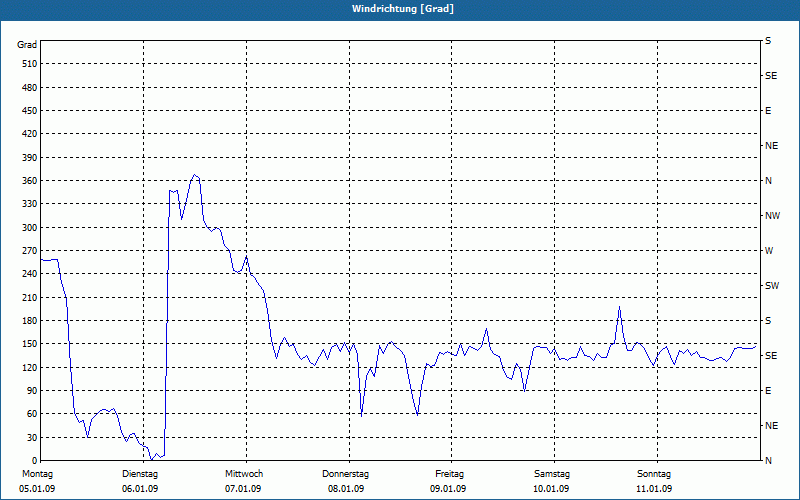800x500 pixels.
Task: Select the 0 value at the axis origin
Action: point(35,461)
